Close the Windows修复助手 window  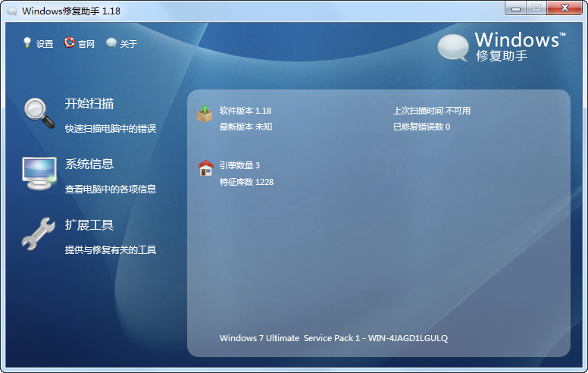coord(565,8)
